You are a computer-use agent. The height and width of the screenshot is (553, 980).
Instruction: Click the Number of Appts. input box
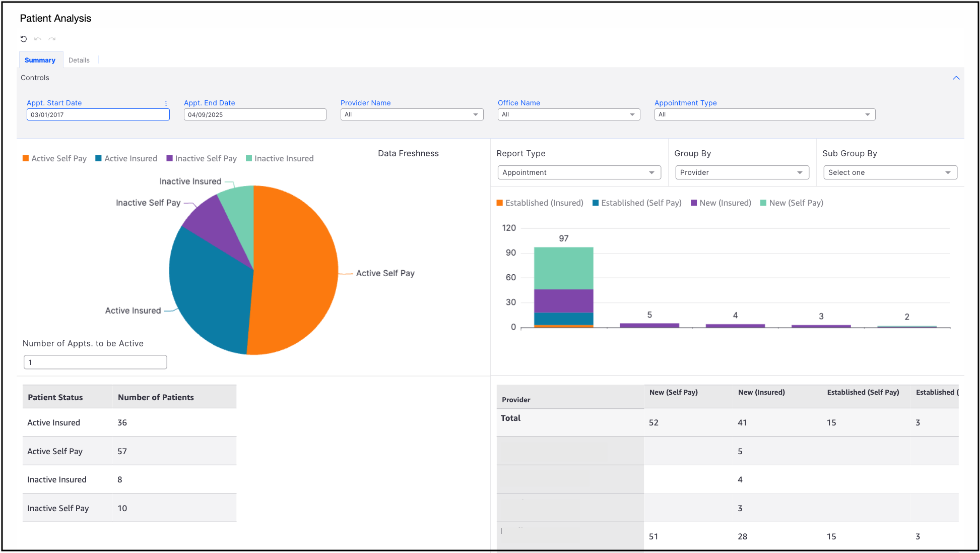click(95, 362)
